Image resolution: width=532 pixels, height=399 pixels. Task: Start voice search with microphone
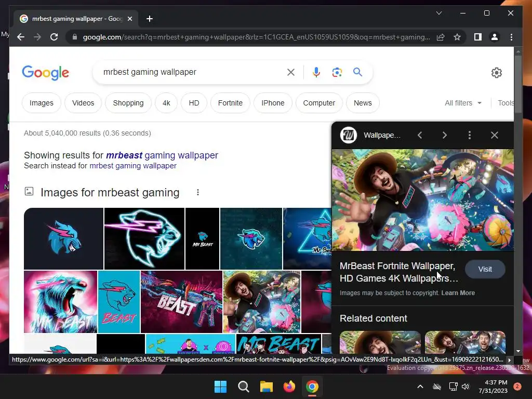316,72
